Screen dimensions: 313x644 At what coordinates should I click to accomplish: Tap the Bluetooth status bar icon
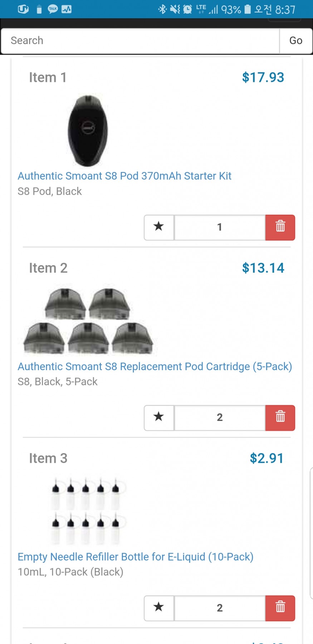[162, 9]
